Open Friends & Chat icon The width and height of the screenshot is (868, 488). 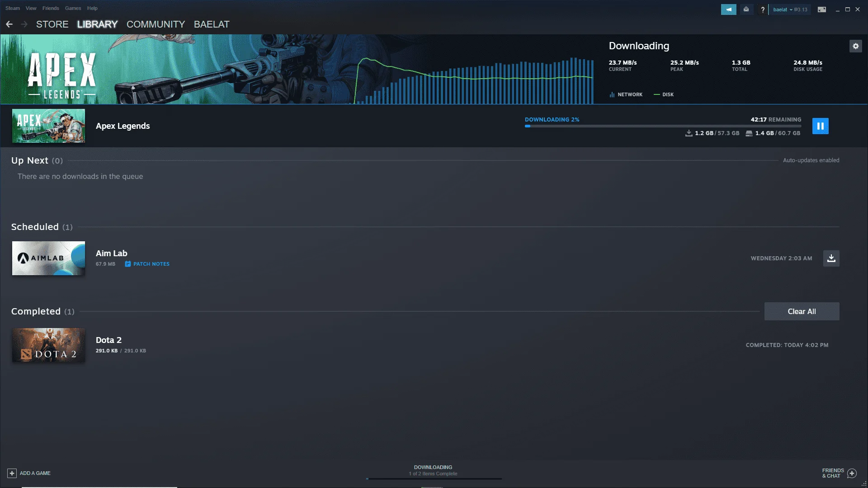click(x=852, y=473)
